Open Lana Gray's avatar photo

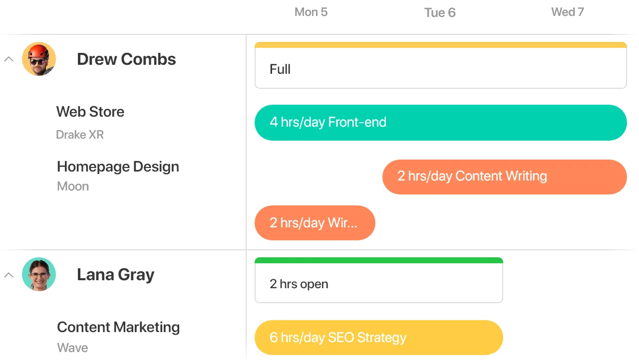39,274
